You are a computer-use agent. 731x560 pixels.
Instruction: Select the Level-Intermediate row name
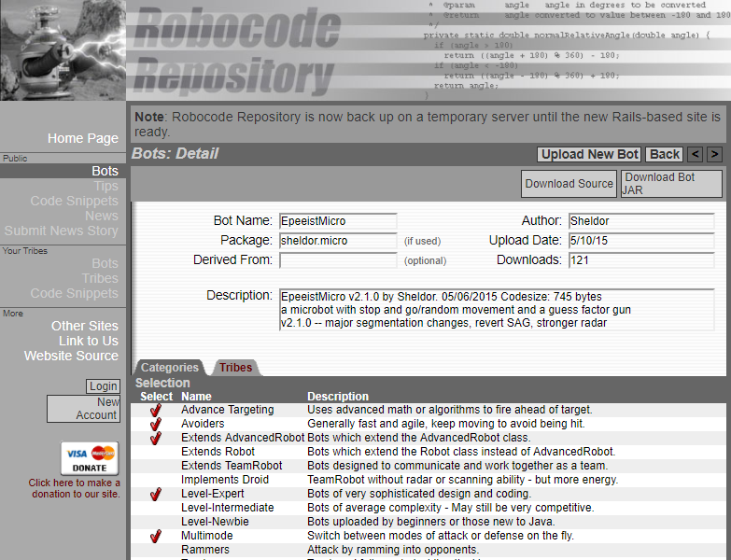(228, 508)
